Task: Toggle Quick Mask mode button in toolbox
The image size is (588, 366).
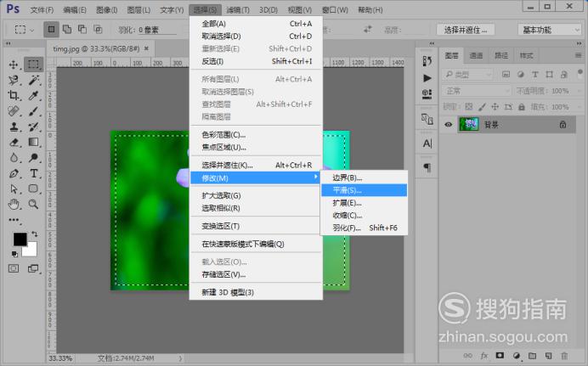Action: tap(14, 268)
